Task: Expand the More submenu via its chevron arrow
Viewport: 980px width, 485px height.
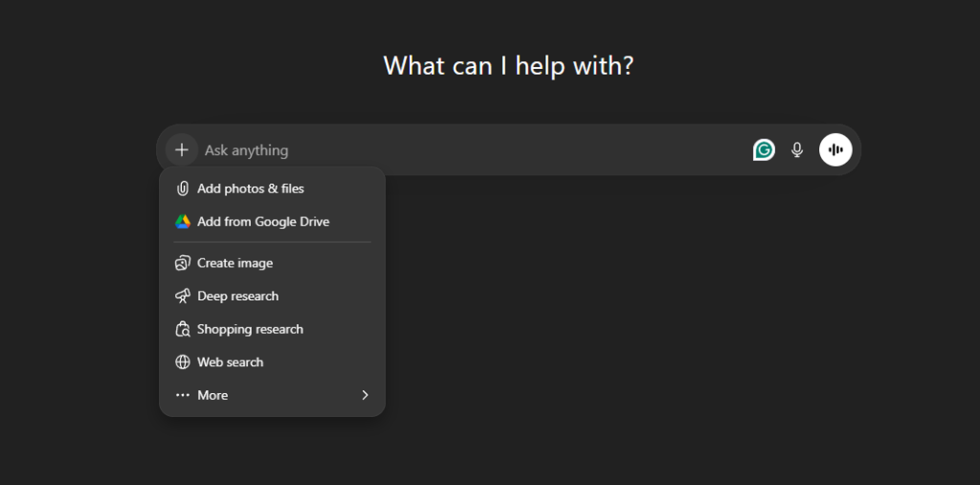Action: 365,395
